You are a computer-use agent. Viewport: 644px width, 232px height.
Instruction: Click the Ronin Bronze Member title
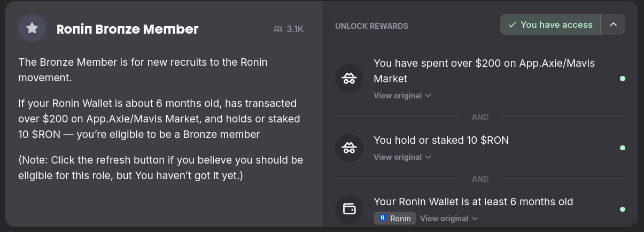pos(127,29)
